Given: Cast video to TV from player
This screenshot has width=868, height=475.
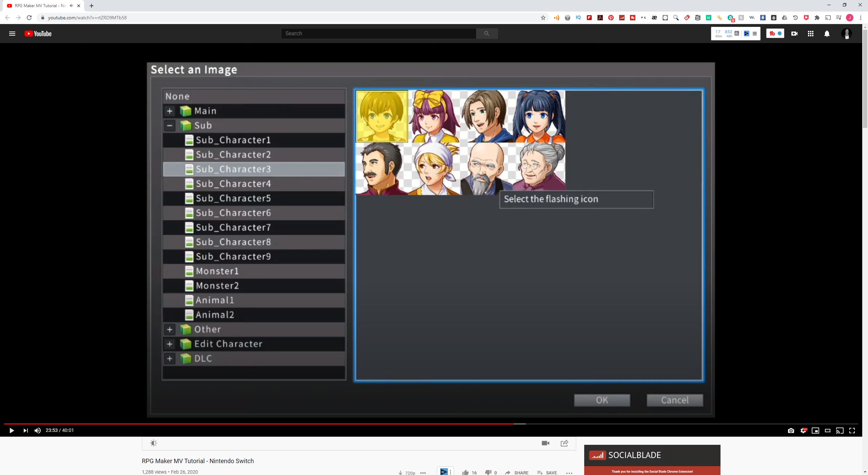Looking at the screenshot, I should (x=840, y=431).
